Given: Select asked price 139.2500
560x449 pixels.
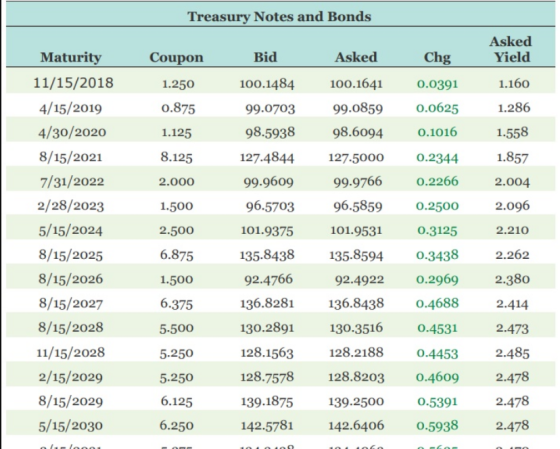Looking at the screenshot, I should pos(356,401).
